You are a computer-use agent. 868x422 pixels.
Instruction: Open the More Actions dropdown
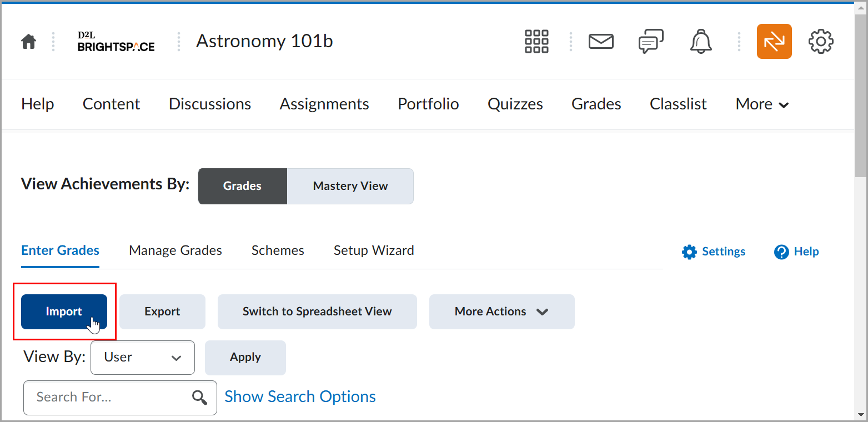tap(501, 312)
